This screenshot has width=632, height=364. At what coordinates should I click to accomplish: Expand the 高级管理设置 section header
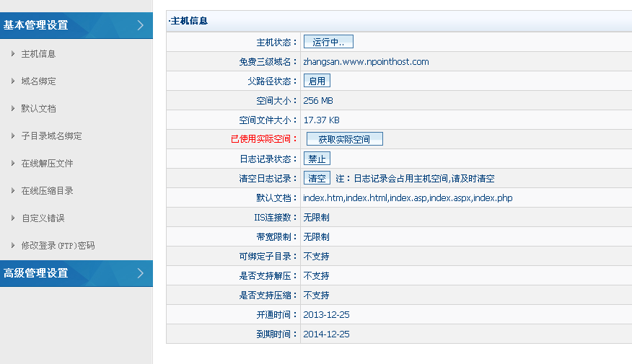[36, 273]
